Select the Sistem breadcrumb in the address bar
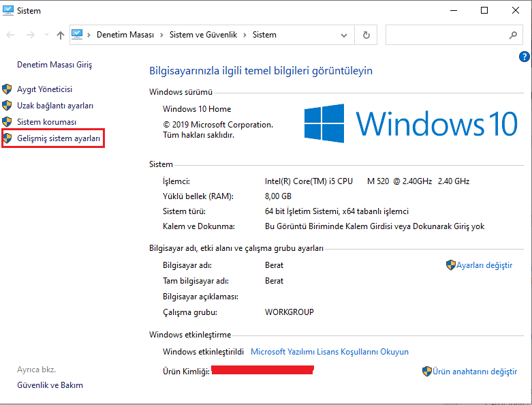Viewport: 532px width, 405px height. [264, 35]
